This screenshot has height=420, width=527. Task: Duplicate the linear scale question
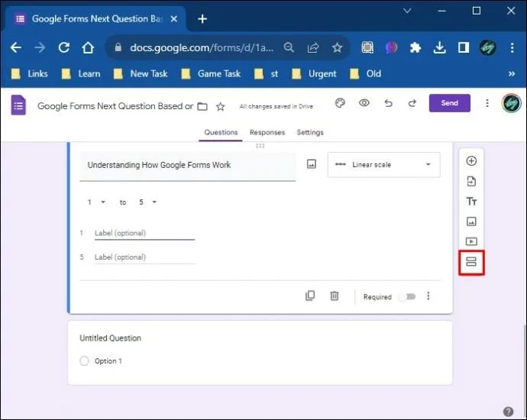click(310, 296)
